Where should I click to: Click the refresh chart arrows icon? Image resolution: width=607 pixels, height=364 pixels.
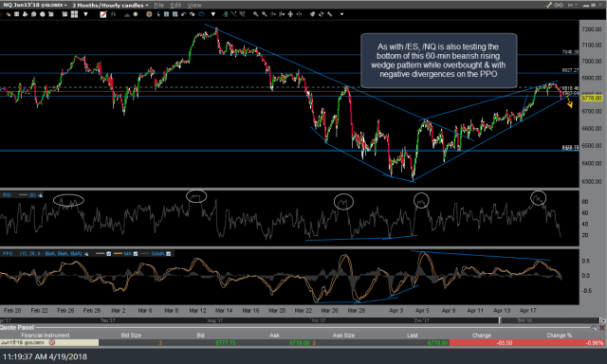pyautogui.click(x=321, y=14)
